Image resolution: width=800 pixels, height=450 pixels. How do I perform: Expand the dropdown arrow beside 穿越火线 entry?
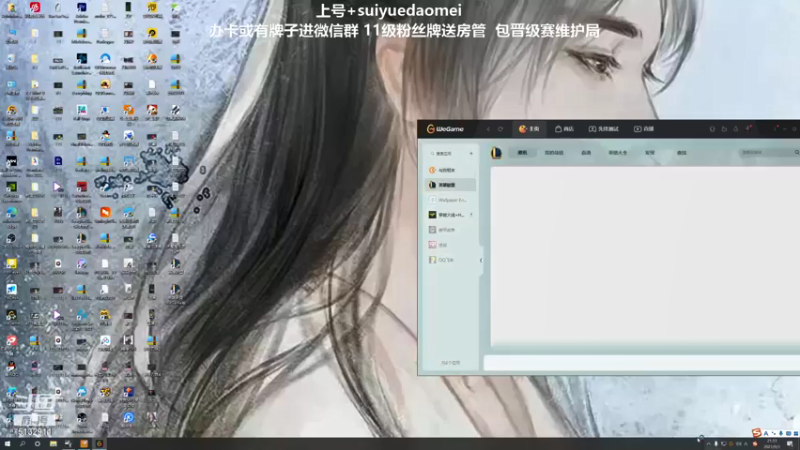[x=471, y=215]
